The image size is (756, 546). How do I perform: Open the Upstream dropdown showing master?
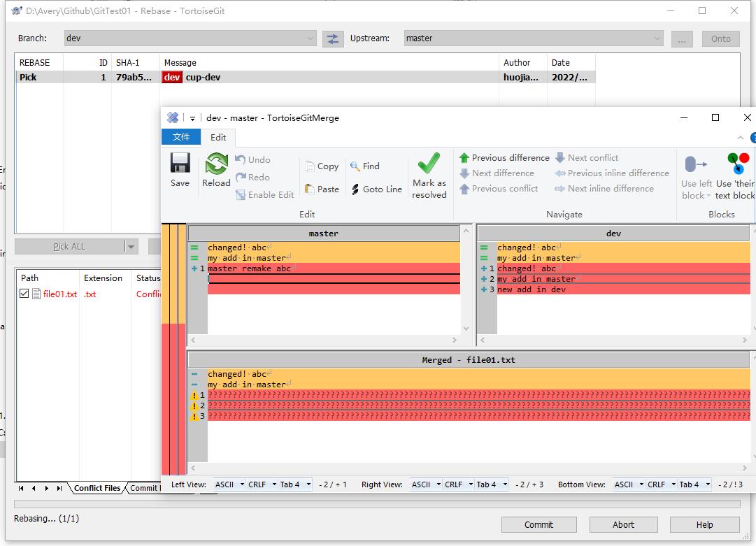pos(534,38)
